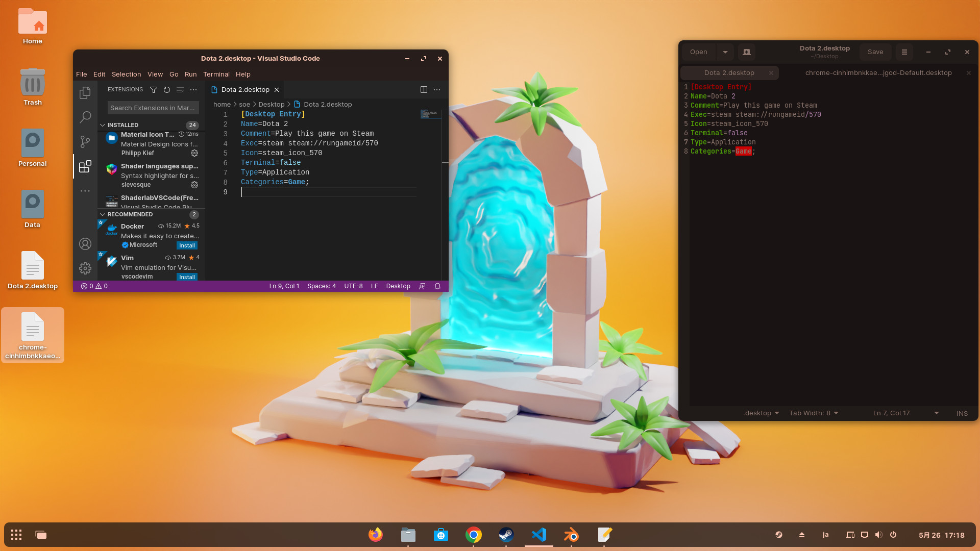Click Save in text editor
Screen dimensions: 980x551
point(875,52)
